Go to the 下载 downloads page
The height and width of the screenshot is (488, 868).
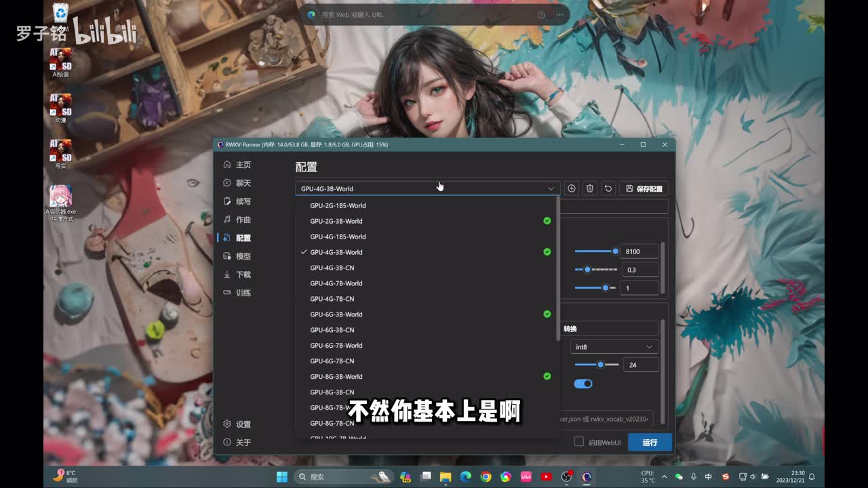point(243,274)
